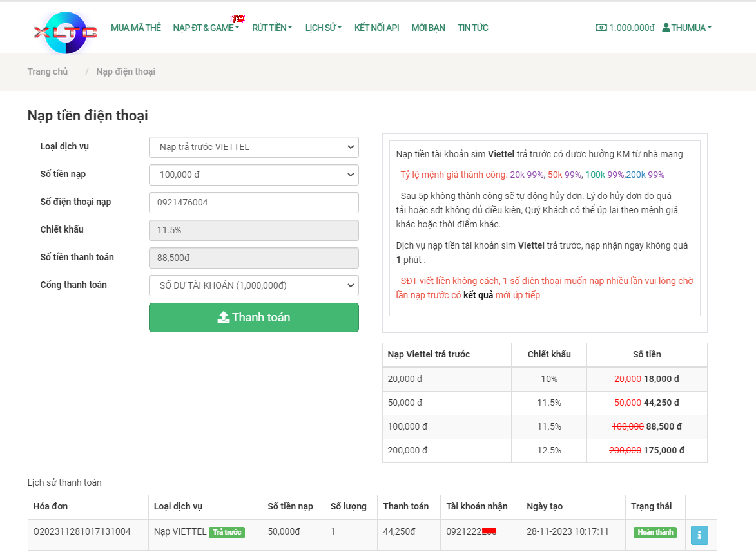
Task: Click the 20,000 đ row in price table
Action: coord(545,379)
